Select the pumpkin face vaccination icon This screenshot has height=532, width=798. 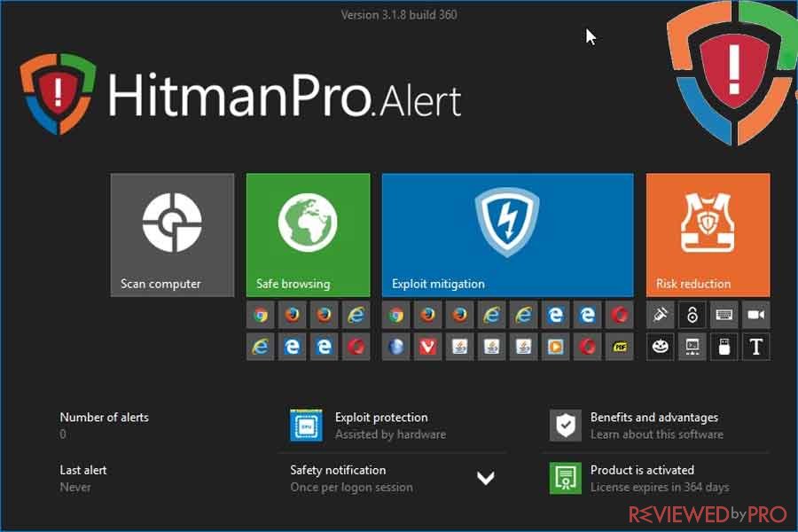pos(660,347)
